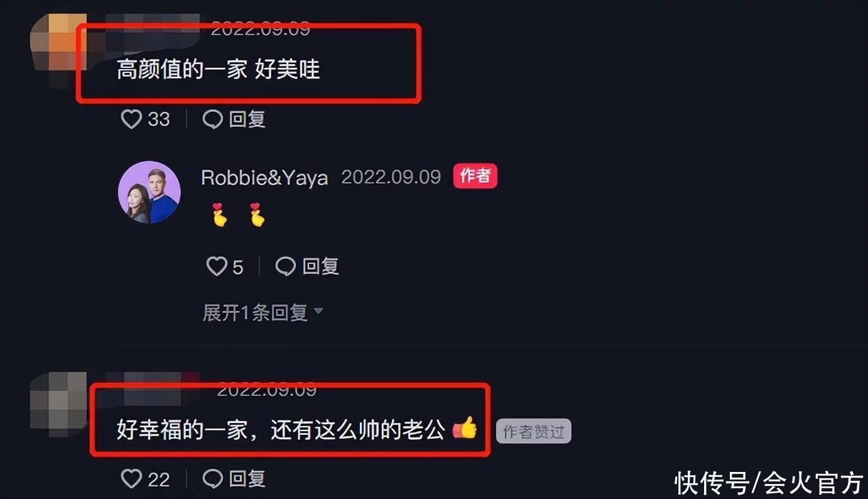Like Robbie&Yaya's reply with 5 likes
The height and width of the screenshot is (499, 868).
coord(225,266)
